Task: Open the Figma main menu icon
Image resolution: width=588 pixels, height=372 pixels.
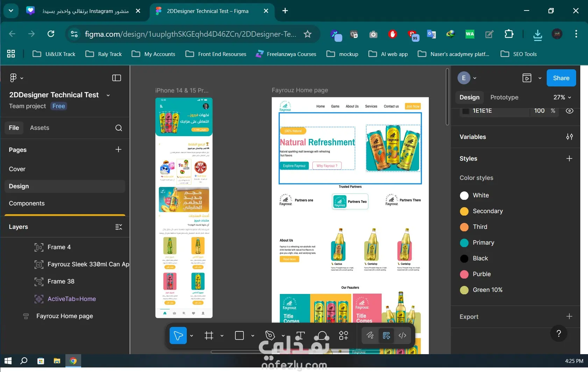Action: pyautogui.click(x=14, y=78)
